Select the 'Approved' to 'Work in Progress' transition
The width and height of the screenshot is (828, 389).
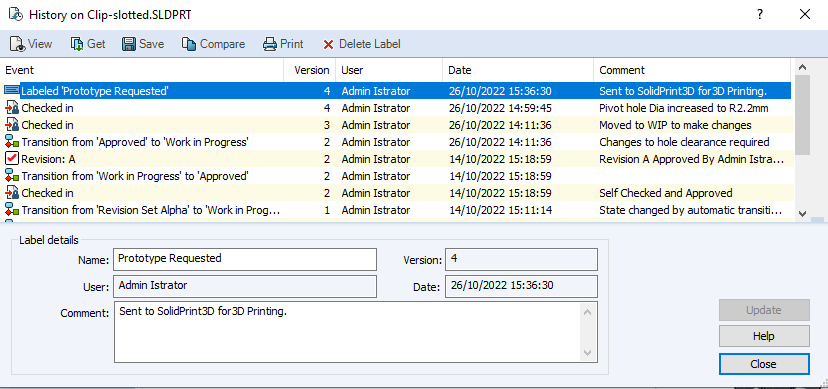(397, 142)
